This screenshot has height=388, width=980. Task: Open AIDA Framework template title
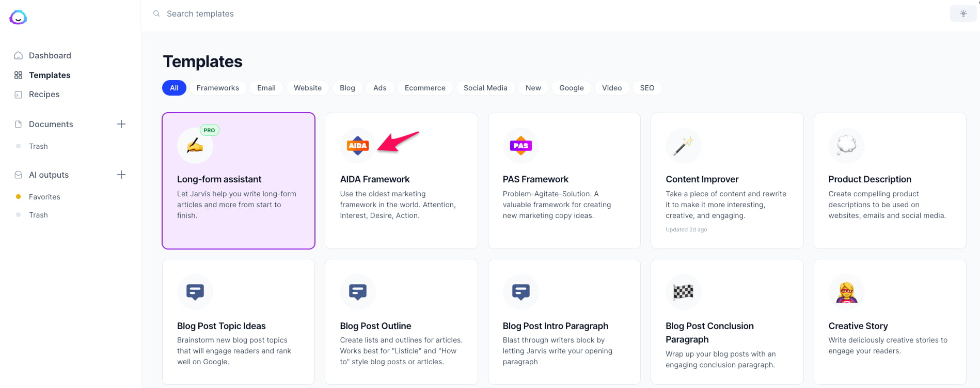point(375,179)
